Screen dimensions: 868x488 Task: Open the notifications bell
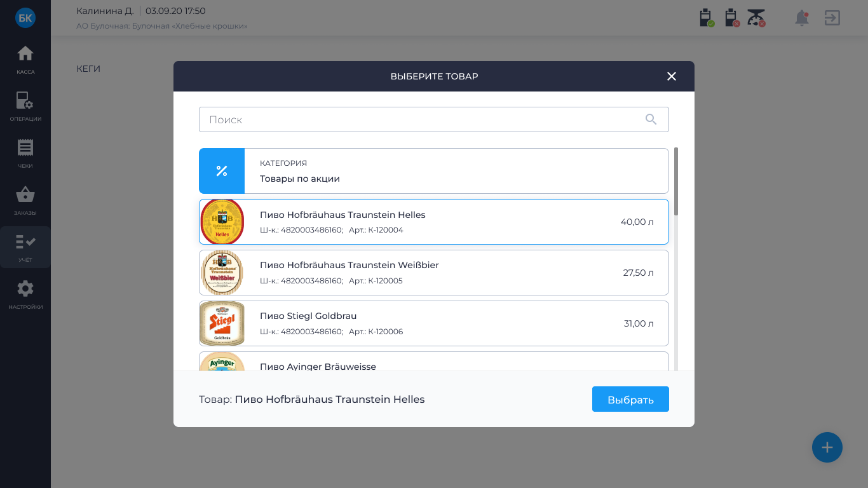[x=802, y=18]
